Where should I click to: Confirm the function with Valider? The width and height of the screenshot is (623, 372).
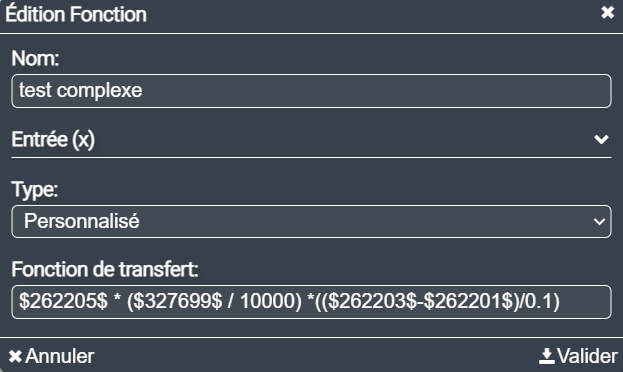tap(578, 356)
